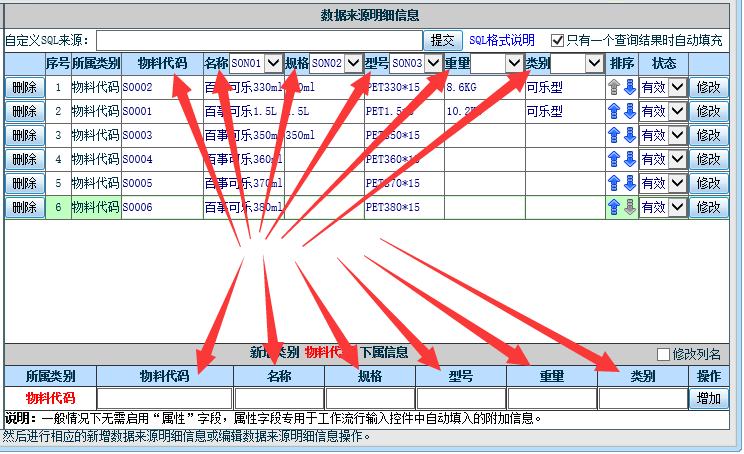Screen dimensions: 744x454
Task: Click the 提交 button to submit the SQL
Action: 442,41
